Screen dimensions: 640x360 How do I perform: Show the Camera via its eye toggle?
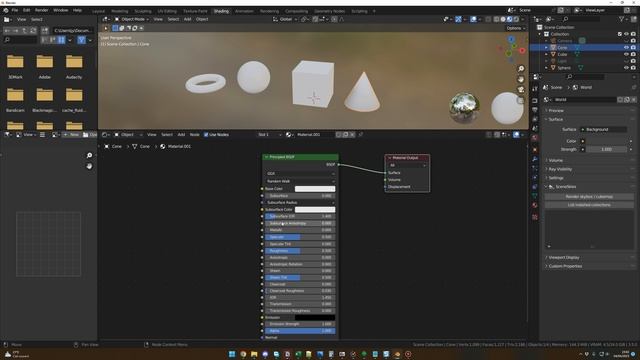tap(626, 41)
